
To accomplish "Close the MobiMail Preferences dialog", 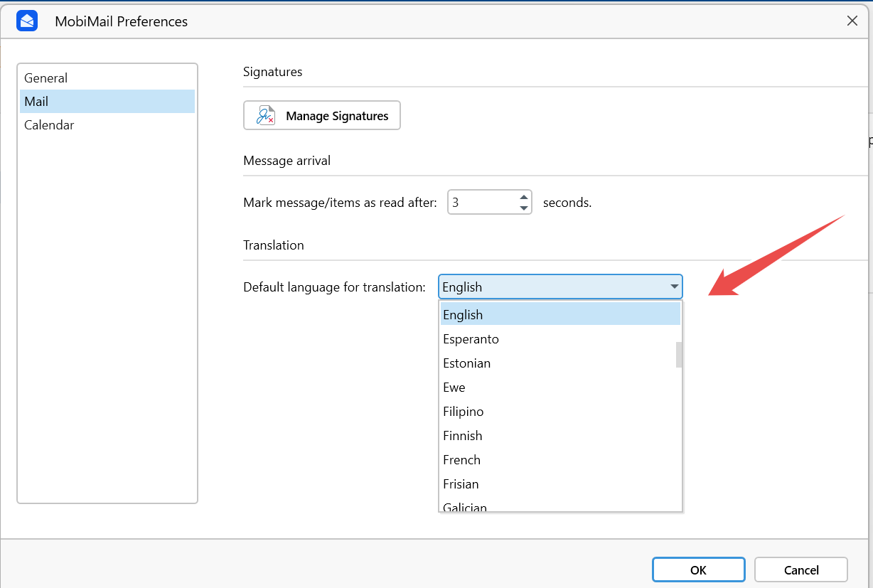I will point(852,21).
